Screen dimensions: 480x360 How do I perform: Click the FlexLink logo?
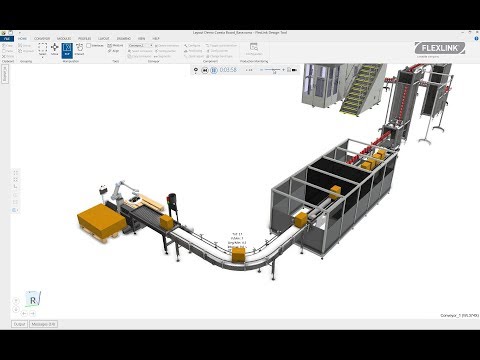pyautogui.click(x=440, y=48)
